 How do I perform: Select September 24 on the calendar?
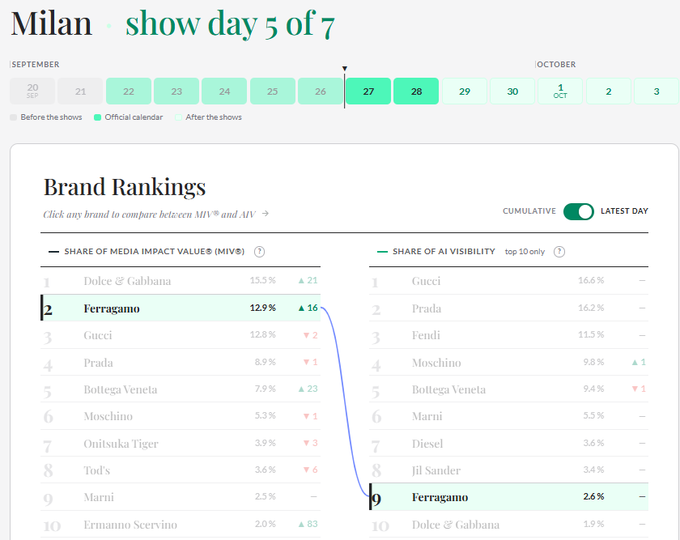point(224,91)
